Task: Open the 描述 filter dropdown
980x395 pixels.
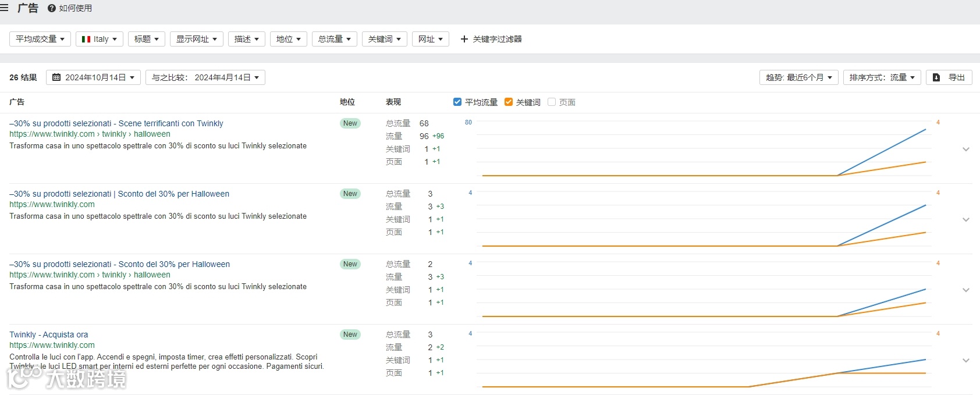Action: pyautogui.click(x=247, y=39)
